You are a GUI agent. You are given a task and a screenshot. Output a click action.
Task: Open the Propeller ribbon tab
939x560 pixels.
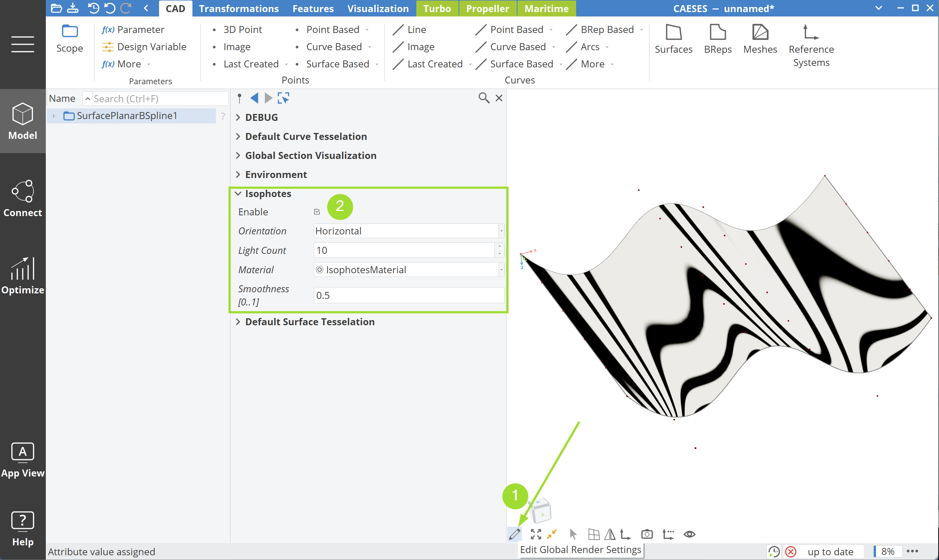point(487,8)
